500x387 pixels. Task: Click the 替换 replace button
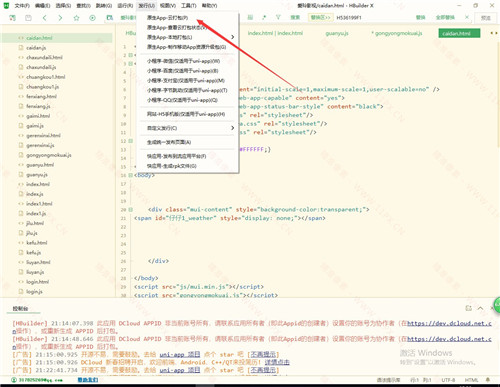tap(421, 17)
